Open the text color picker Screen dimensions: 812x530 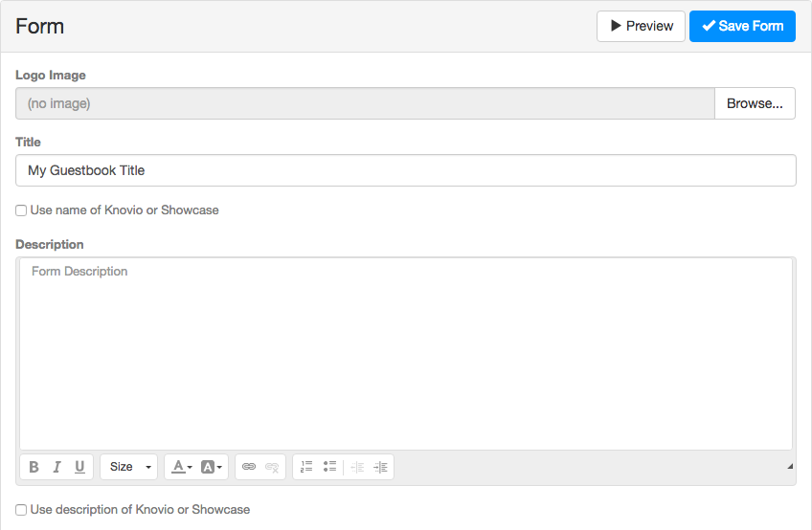182,467
